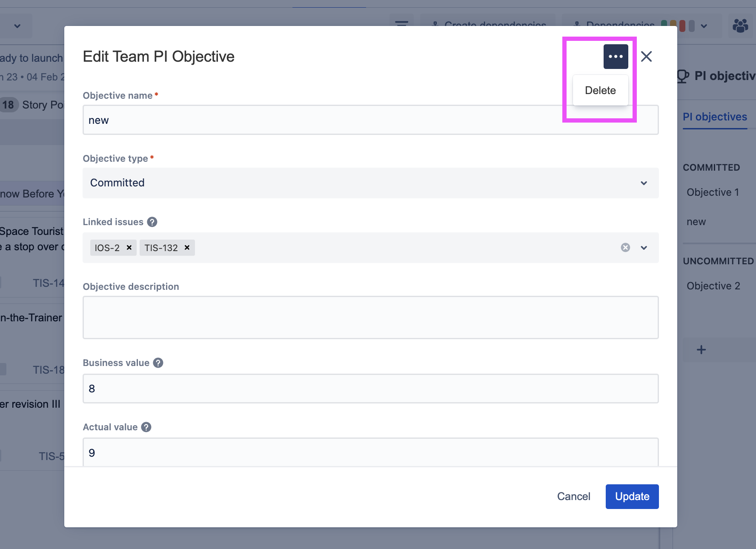756x549 pixels.
Task: Expand the Dependencies color legend chevron
Action: pos(704,26)
